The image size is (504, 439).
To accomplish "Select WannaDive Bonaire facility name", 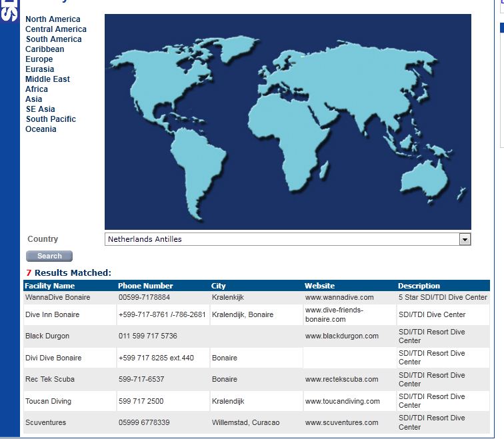I will (x=58, y=297).
